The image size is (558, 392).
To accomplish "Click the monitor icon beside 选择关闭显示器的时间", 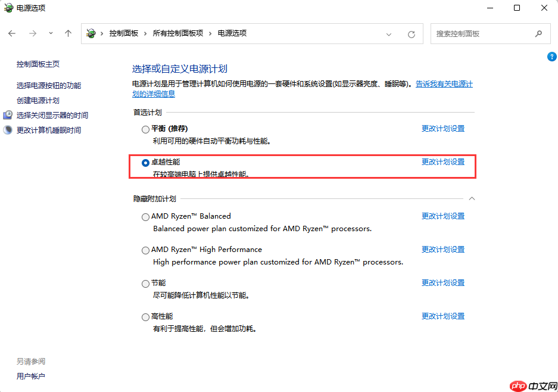I will tap(8, 114).
